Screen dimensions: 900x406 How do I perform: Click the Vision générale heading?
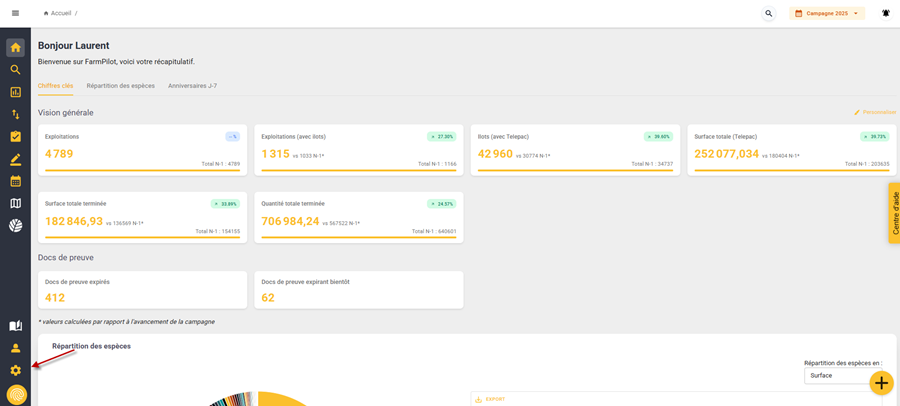[x=65, y=113]
